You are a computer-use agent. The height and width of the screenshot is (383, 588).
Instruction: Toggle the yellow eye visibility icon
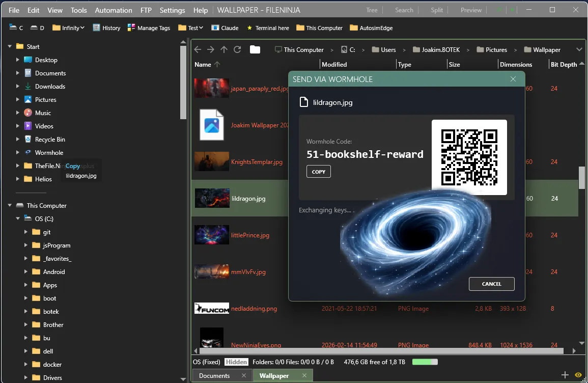578,375
